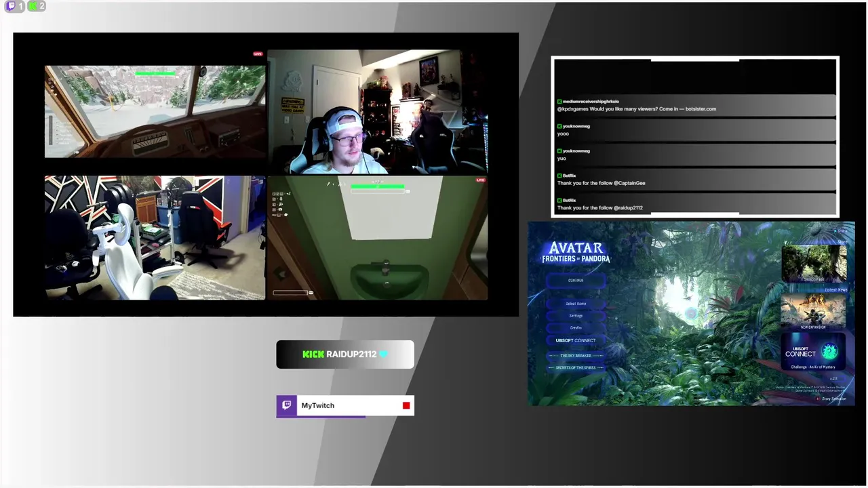This screenshot has height=488, width=868.
Task: Open the Season Pass store thumbnail
Action: (814, 264)
